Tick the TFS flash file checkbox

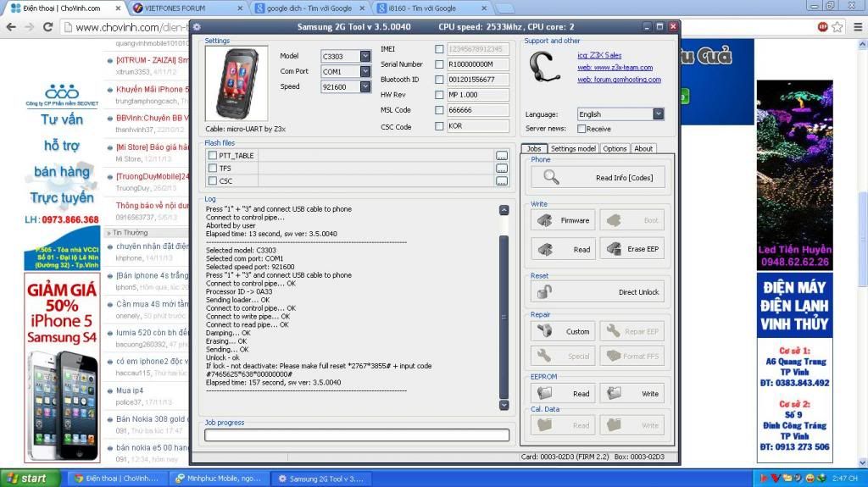point(213,168)
